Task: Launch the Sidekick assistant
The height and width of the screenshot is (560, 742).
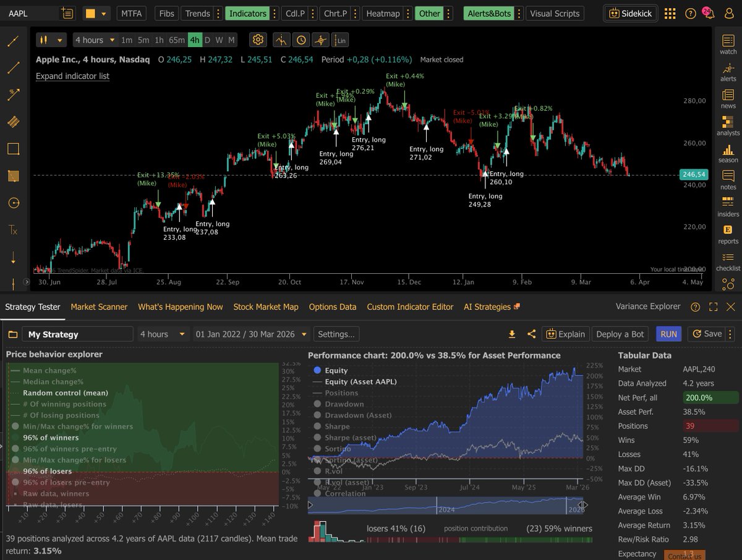Action: point(631,13)
